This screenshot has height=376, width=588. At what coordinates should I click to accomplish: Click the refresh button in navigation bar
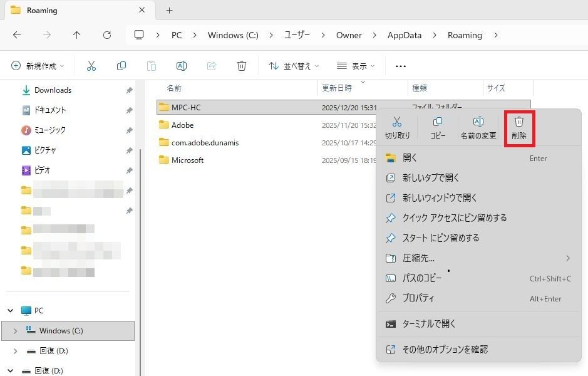[107, 35]
